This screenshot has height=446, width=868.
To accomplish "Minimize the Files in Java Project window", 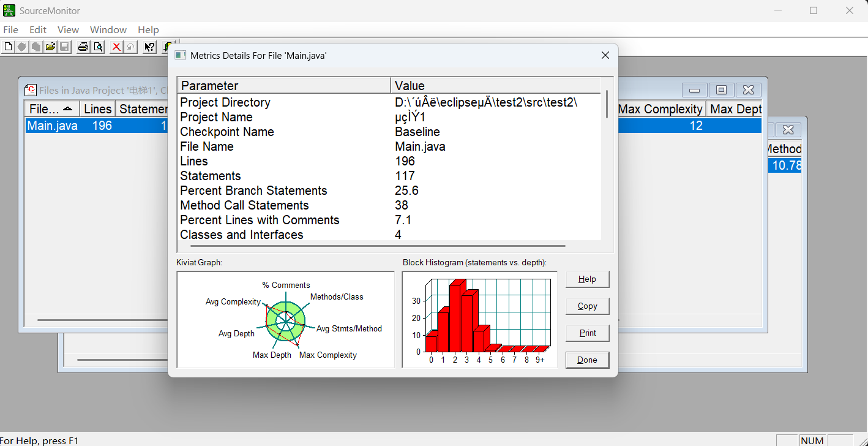I will click(695, 90).
